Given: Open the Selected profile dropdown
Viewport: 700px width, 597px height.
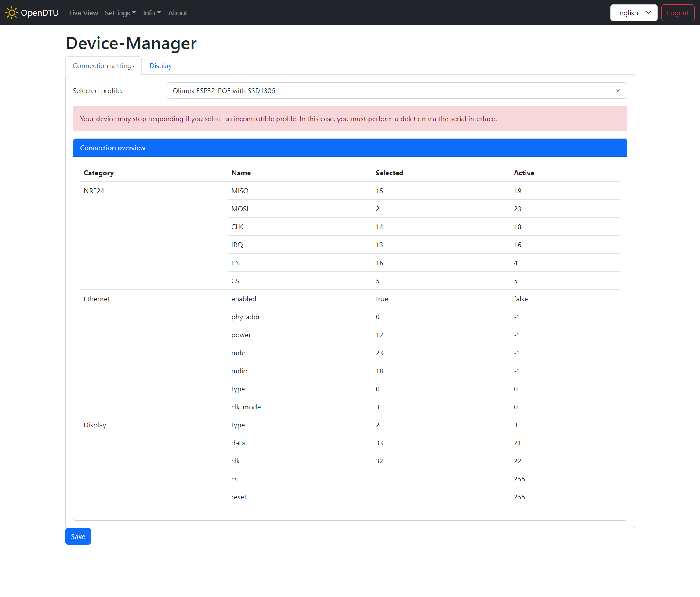Looking at the screenshot, I should coord(396,90).
